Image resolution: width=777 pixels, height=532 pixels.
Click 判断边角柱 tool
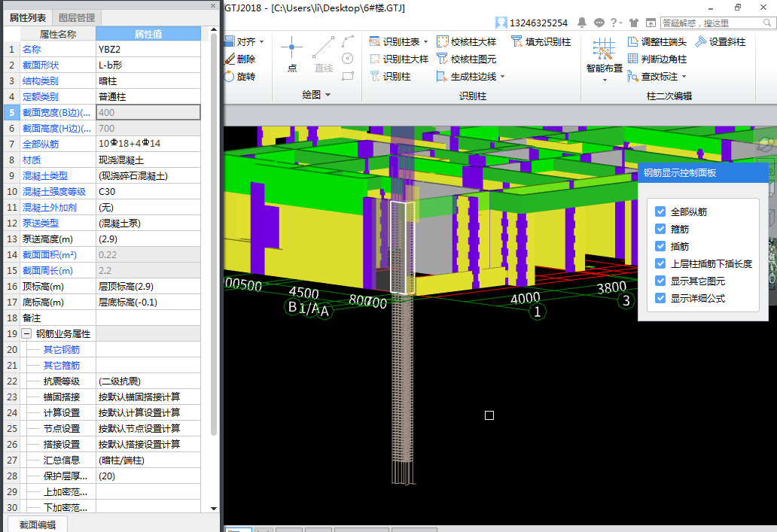(x=657, y=59)
